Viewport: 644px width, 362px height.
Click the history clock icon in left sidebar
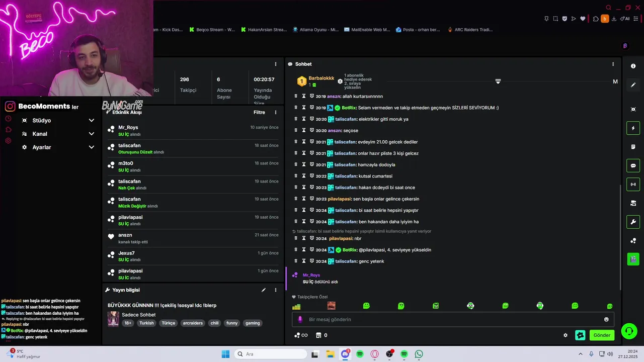click(x=8, y=119)
